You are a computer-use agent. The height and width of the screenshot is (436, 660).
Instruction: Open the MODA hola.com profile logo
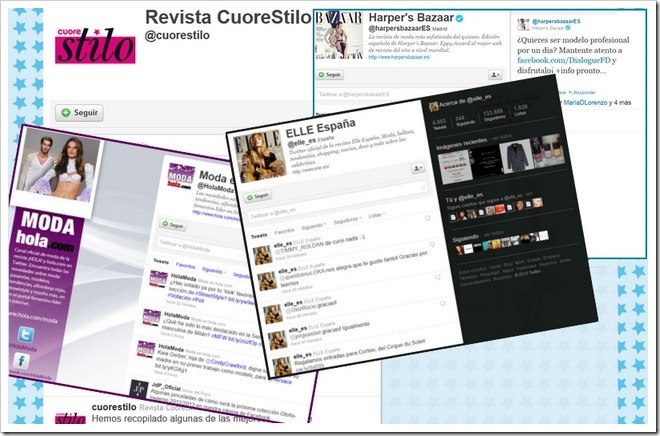click(181, 176)
